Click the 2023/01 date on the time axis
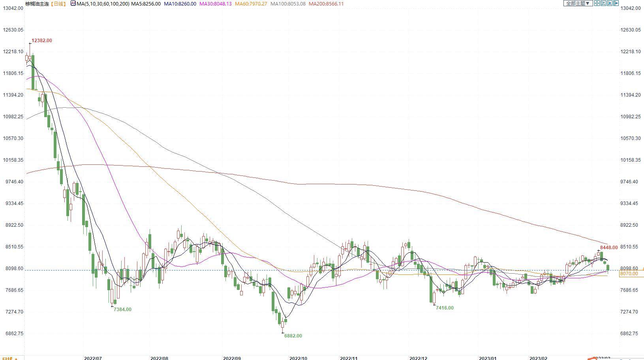644x360 pixels. tap(488, 358)
